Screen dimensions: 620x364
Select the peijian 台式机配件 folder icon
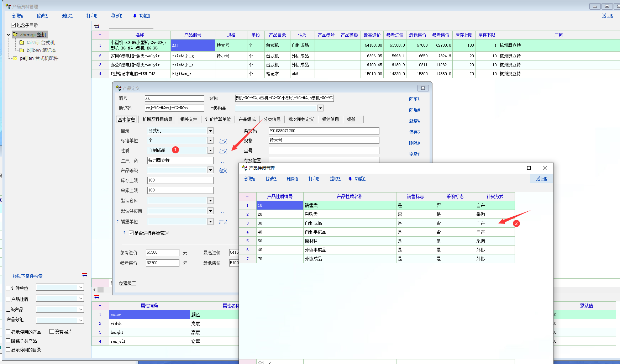point(15,58)
